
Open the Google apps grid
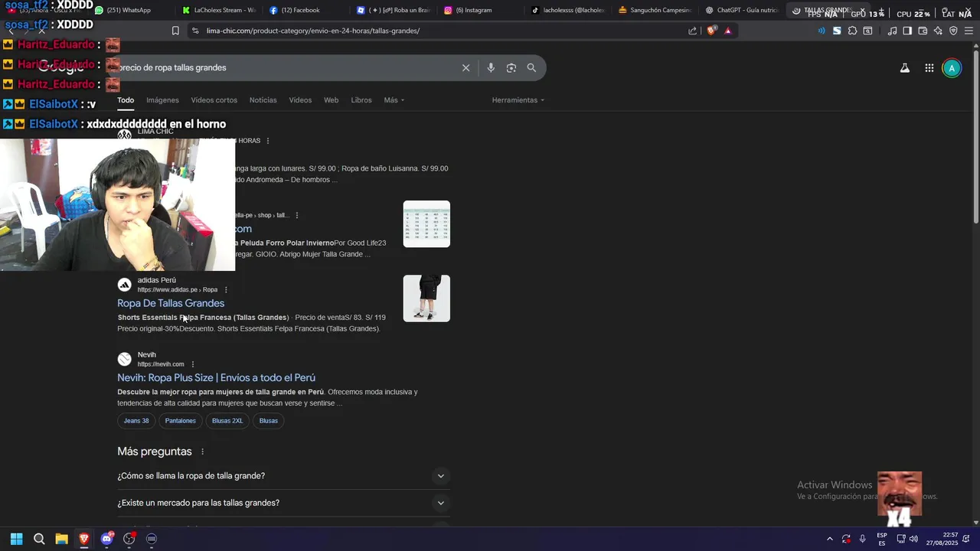929,68
